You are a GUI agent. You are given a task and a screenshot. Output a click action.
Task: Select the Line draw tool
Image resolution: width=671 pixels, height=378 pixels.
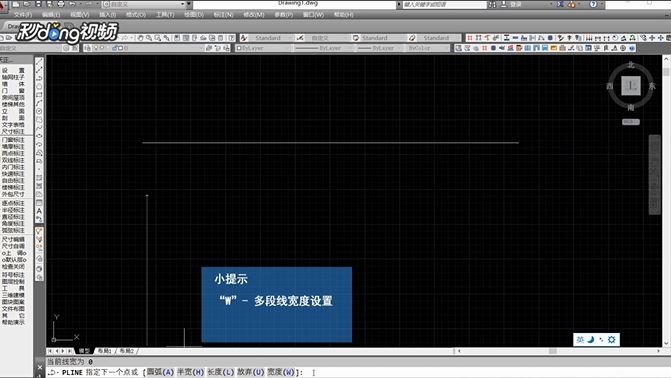[x=39, y=63]
